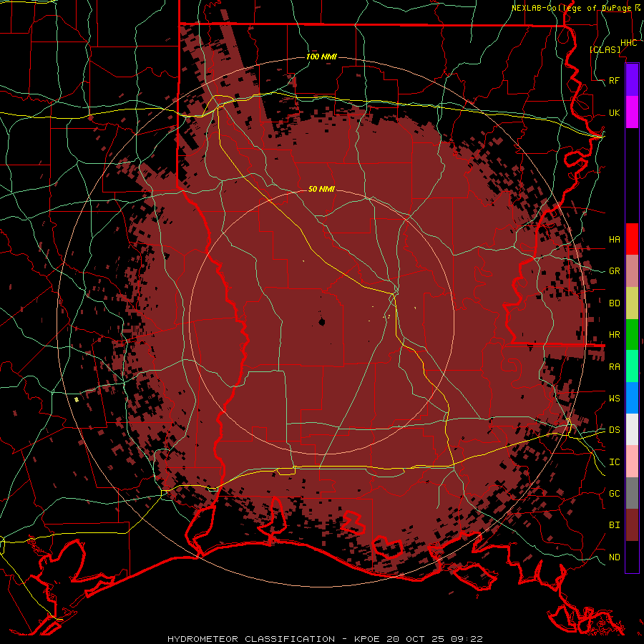Click the blue WS legend color swatch

point(632,398)
